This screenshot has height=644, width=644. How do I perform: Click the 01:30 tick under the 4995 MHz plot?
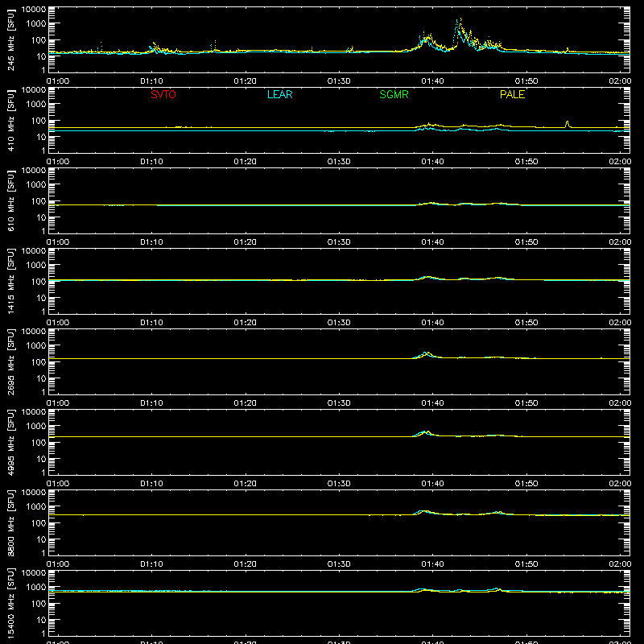339,484
